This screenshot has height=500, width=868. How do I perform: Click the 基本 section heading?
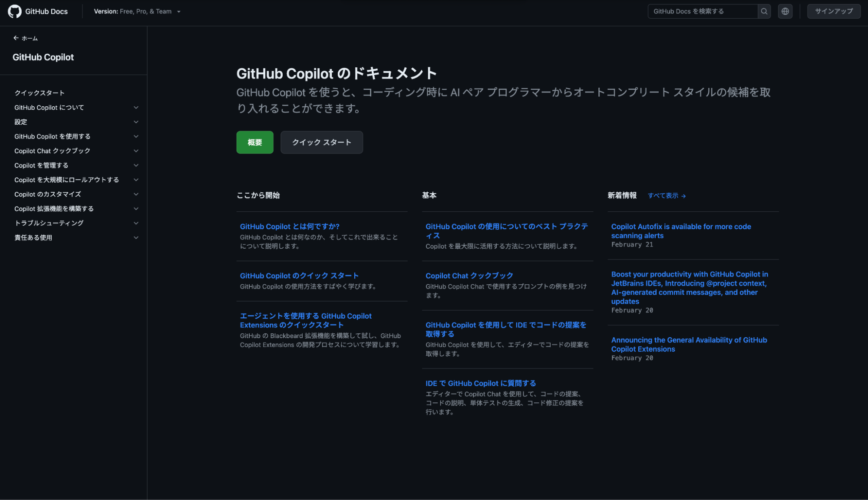[x=429, y=195]
